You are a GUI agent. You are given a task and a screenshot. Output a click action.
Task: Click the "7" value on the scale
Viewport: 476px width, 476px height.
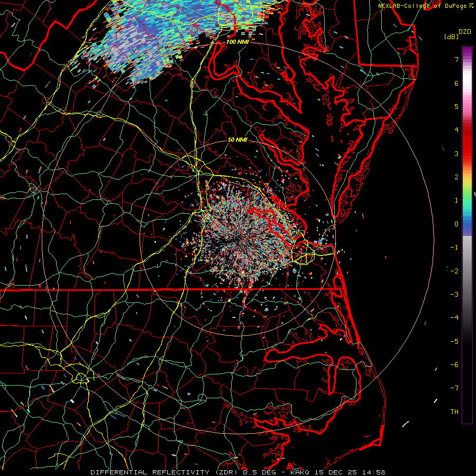456,59
